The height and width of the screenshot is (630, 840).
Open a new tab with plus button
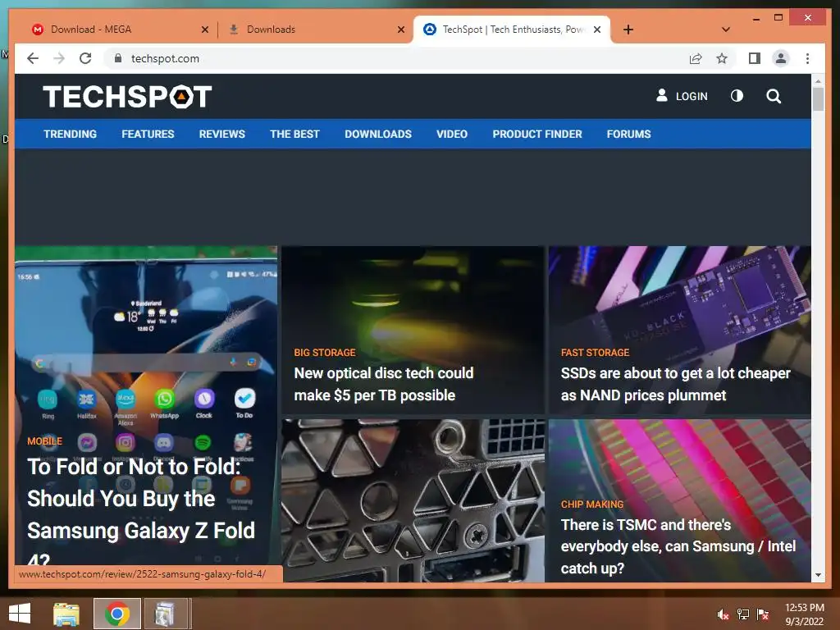point(628,30)
